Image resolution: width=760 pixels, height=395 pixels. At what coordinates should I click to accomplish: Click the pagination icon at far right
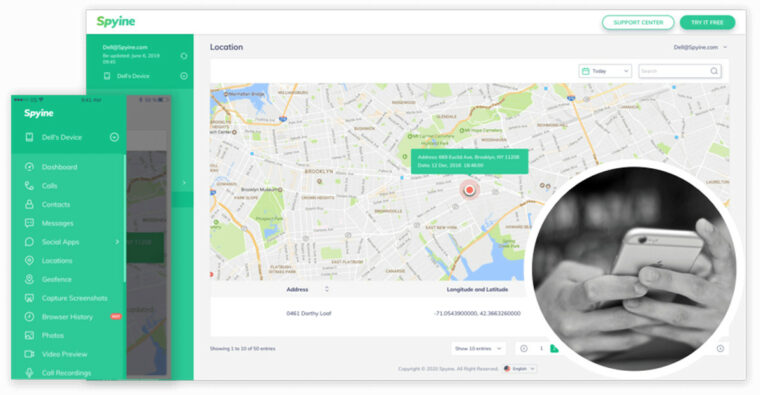pyautogui.click(x=720, y=348)
